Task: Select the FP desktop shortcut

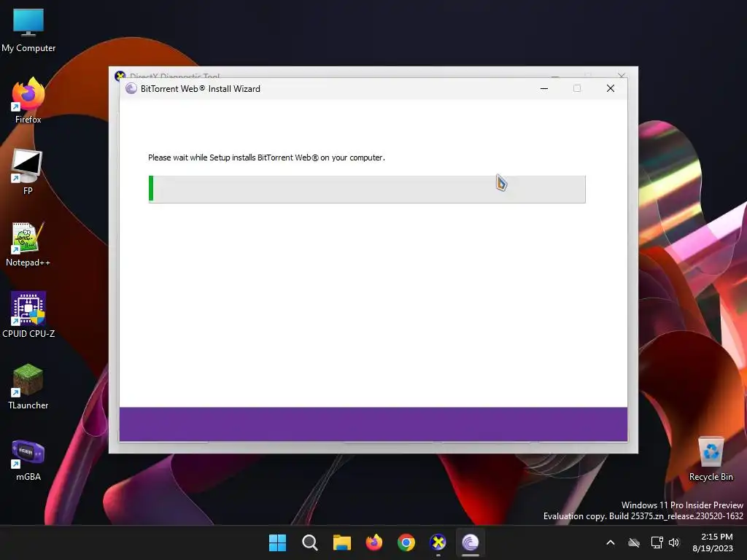Action: pyautogui.click(x=28, y=171)
